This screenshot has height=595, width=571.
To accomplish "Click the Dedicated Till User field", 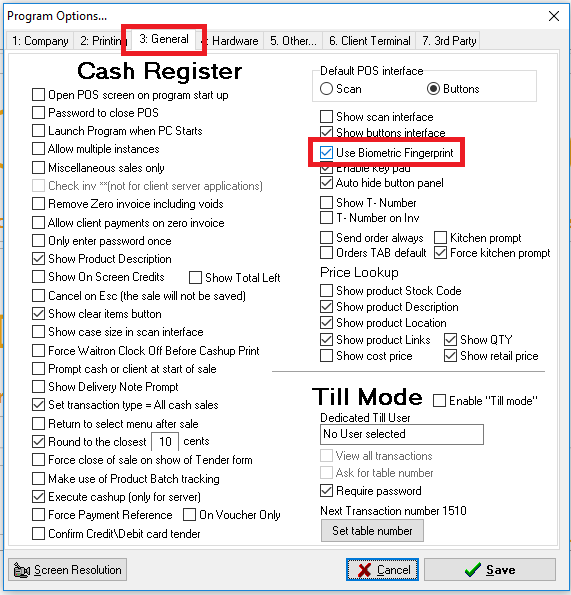I will pyautogui.click(x=402, y=434).
